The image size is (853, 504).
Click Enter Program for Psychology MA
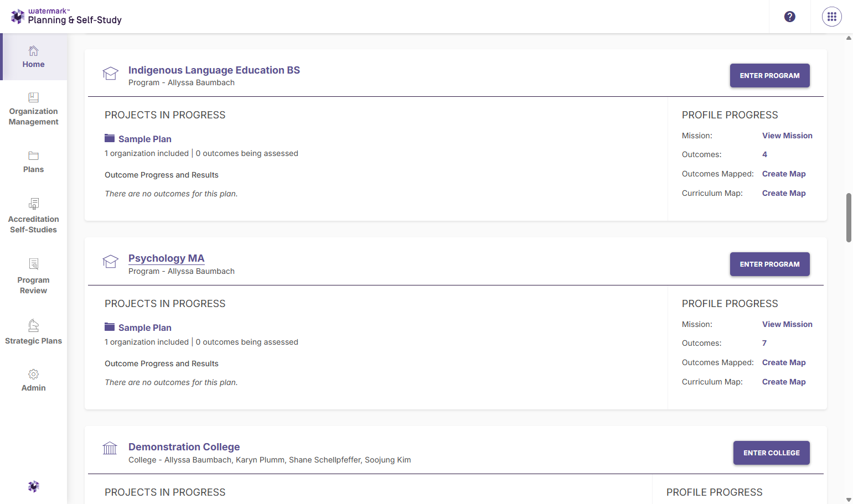click(770, 264)
